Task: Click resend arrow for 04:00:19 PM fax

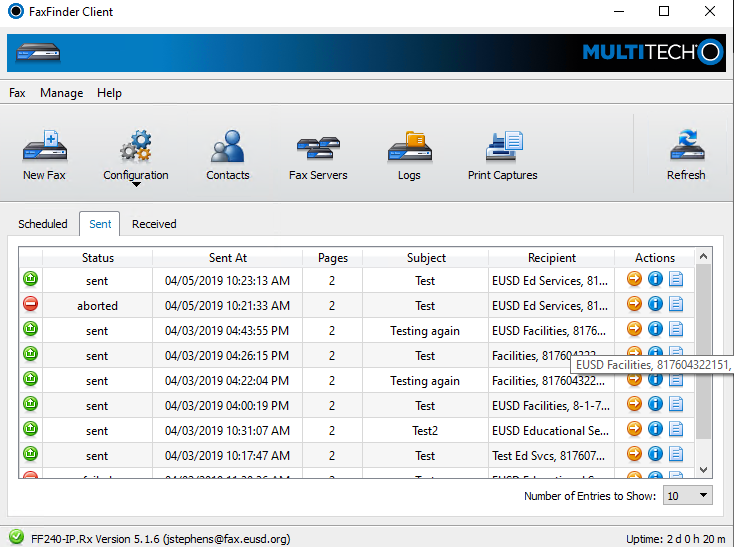Action: pyautogui.click(x=634, y=404)
